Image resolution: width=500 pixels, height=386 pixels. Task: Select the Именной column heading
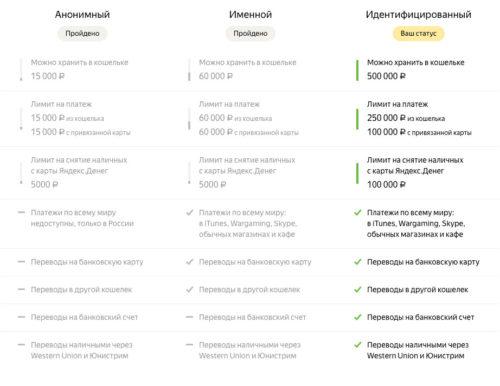(x=250, y=14)
